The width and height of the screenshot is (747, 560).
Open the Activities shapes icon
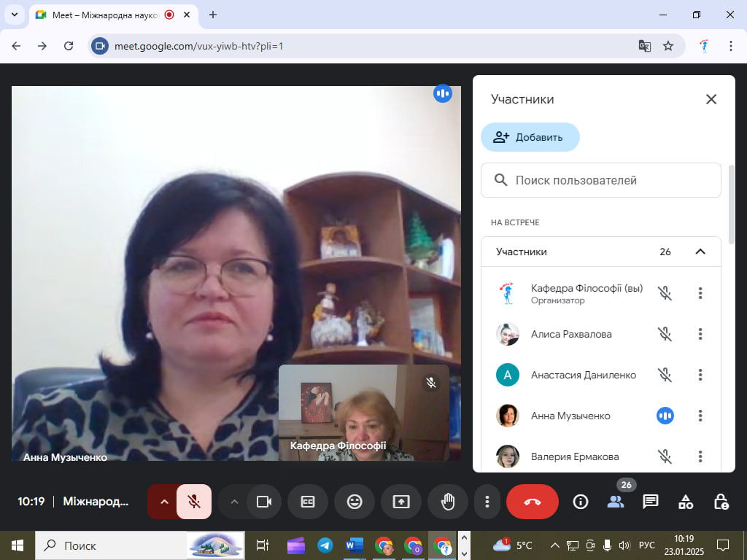(686, 502)
